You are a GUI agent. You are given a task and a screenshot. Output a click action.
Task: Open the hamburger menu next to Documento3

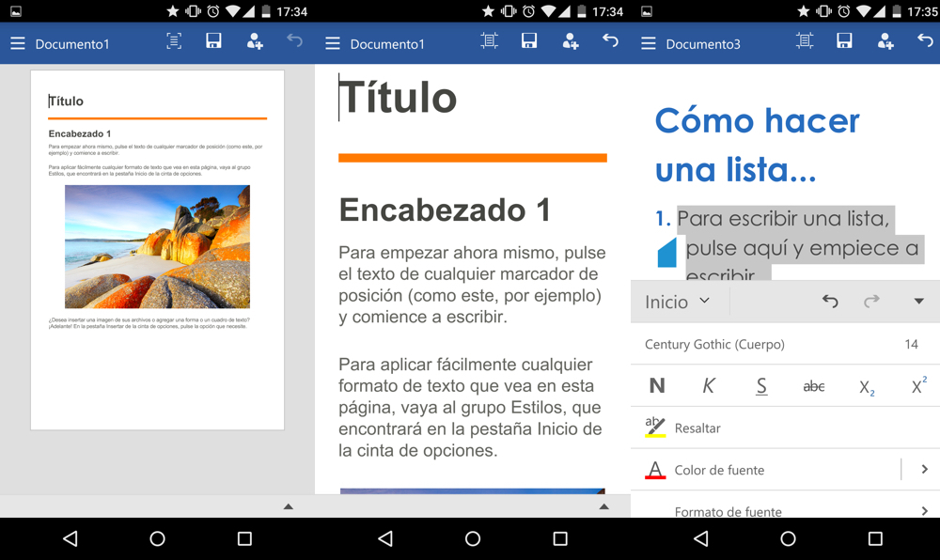(x=648, y=43)
